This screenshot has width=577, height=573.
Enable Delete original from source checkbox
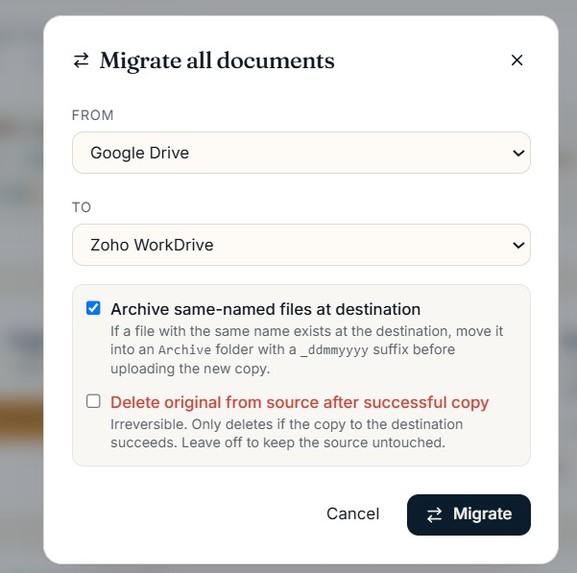93,401
